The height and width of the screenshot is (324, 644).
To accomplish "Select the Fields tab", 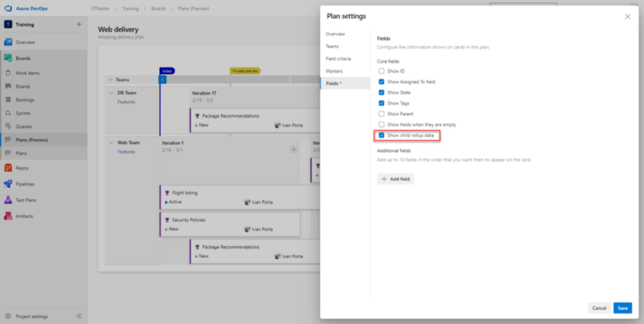I will click(x=345, y=83).
